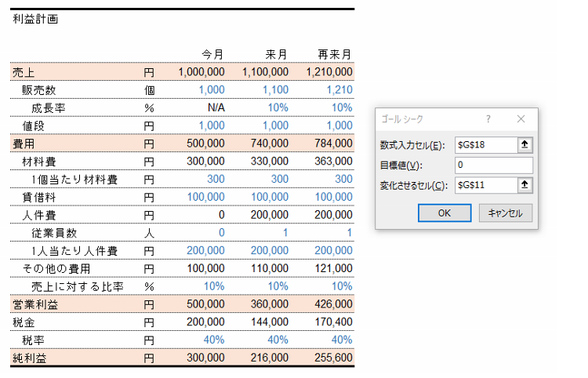Click the 人 unit cell for 従業員数
The image size is (588, 378).
click(149, 233)
